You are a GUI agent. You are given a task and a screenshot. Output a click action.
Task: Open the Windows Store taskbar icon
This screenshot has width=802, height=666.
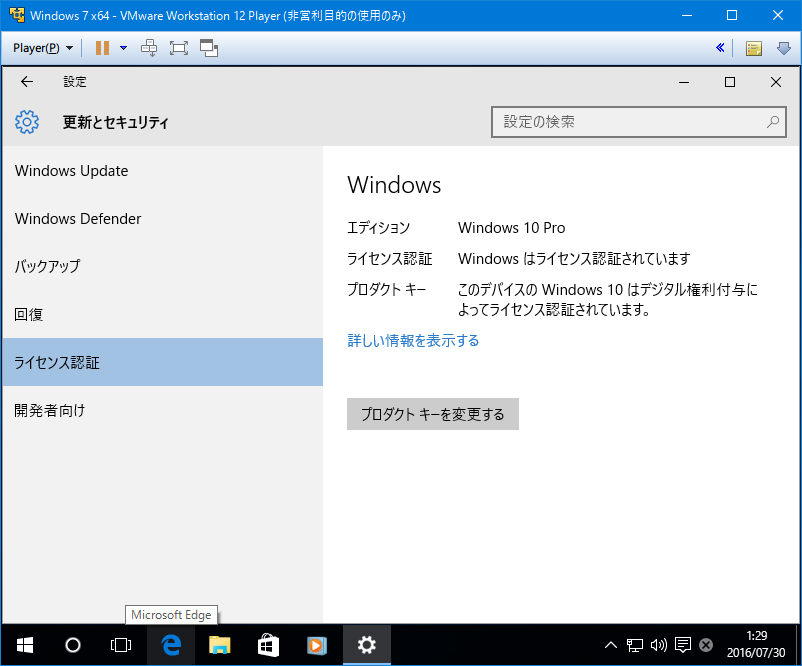point(268,645)
